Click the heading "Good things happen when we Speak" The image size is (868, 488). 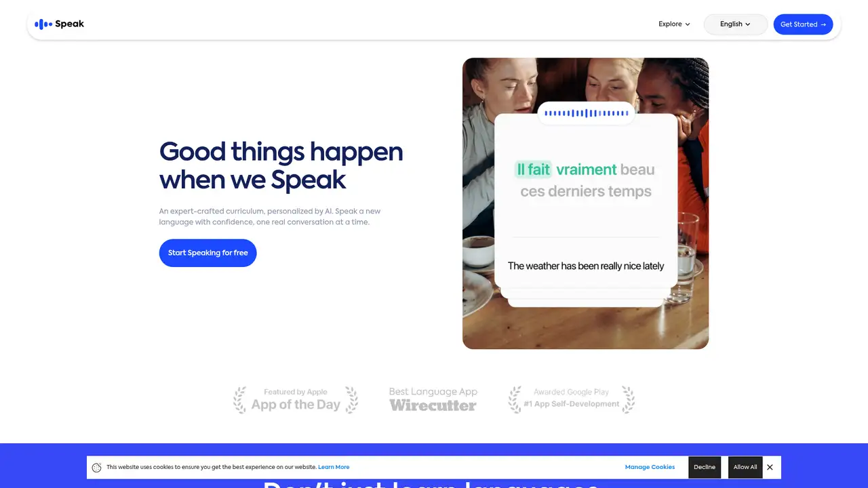pos(281,165)
